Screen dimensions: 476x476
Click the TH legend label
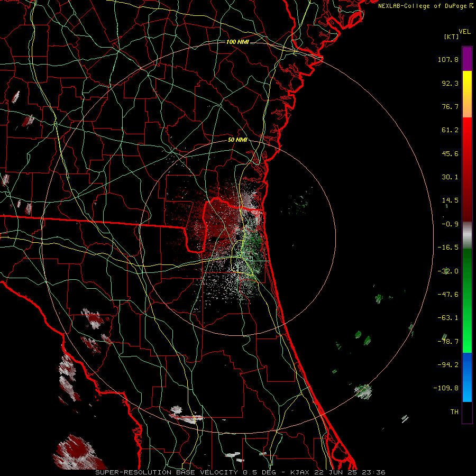coord(454,412)
